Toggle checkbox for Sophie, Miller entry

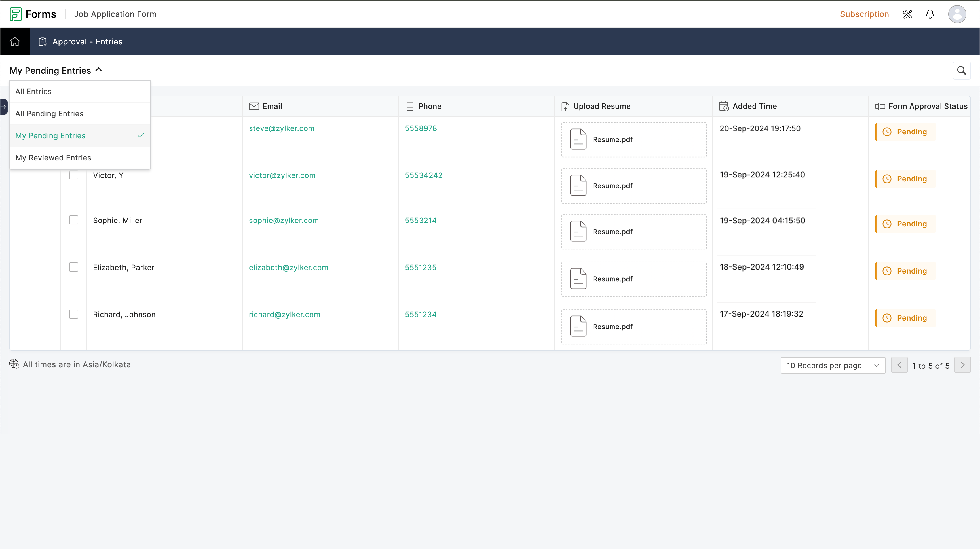[x=74, y=220]
